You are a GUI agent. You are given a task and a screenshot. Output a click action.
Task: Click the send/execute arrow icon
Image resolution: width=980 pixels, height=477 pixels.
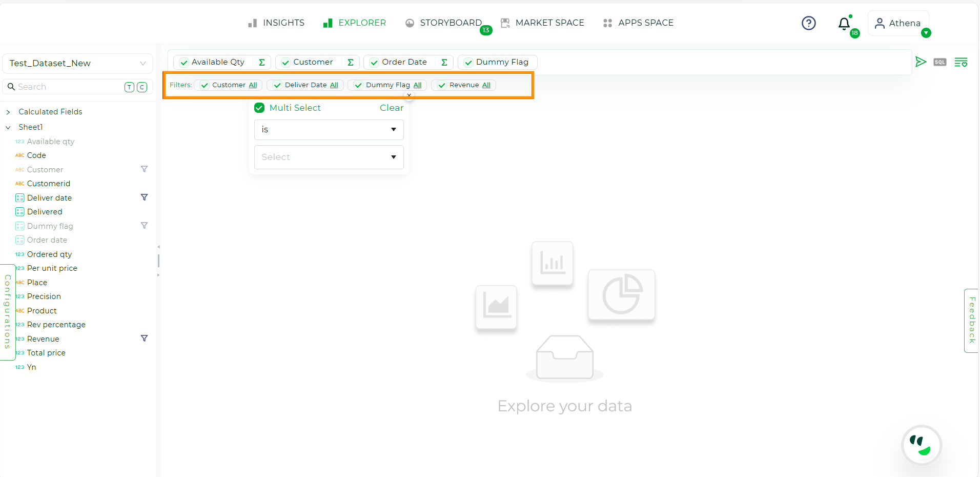[x=921, y=62]
